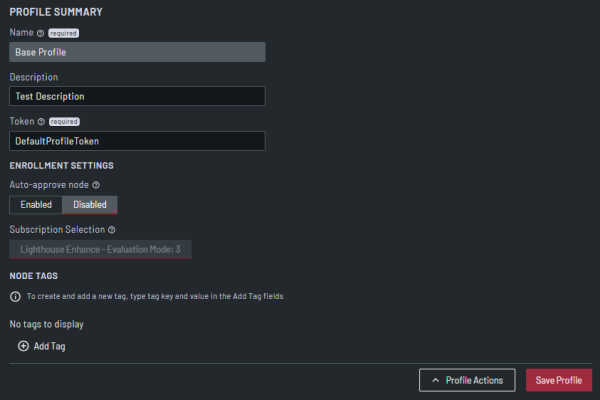Click the Add Tag text link

click(x=49, y=346)
